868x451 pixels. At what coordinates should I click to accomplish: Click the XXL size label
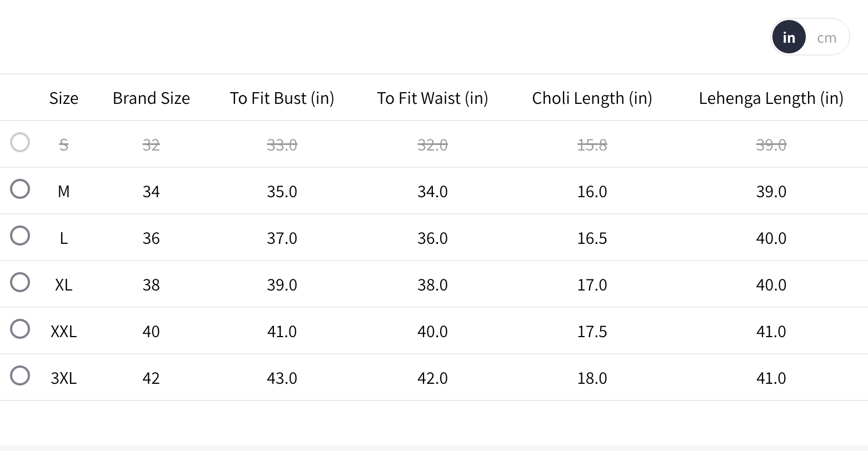coord(63,332)
